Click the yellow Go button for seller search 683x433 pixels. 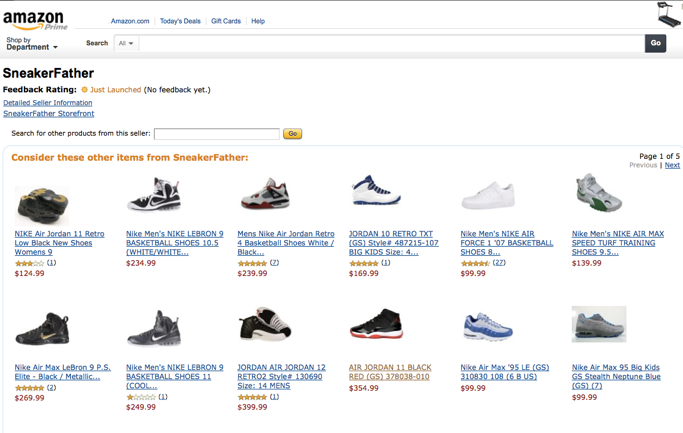[293, 134]
